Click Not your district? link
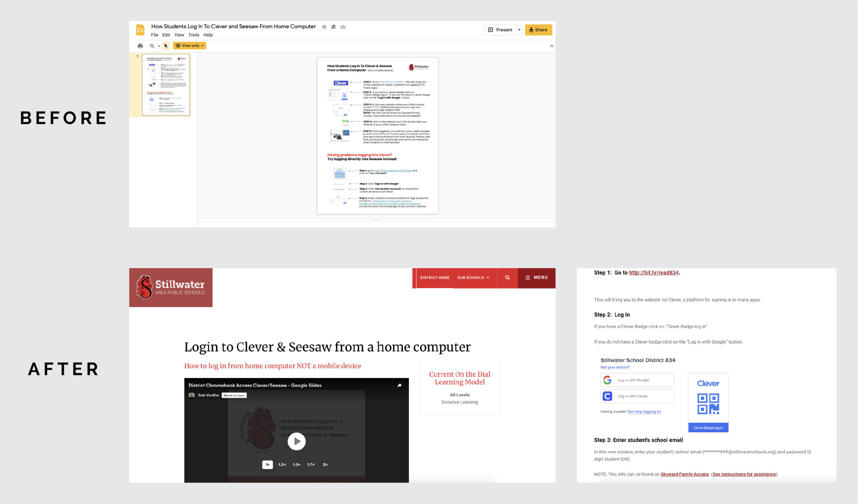The image size is (858, 504). pyautogui.click(x=615, y=367)
